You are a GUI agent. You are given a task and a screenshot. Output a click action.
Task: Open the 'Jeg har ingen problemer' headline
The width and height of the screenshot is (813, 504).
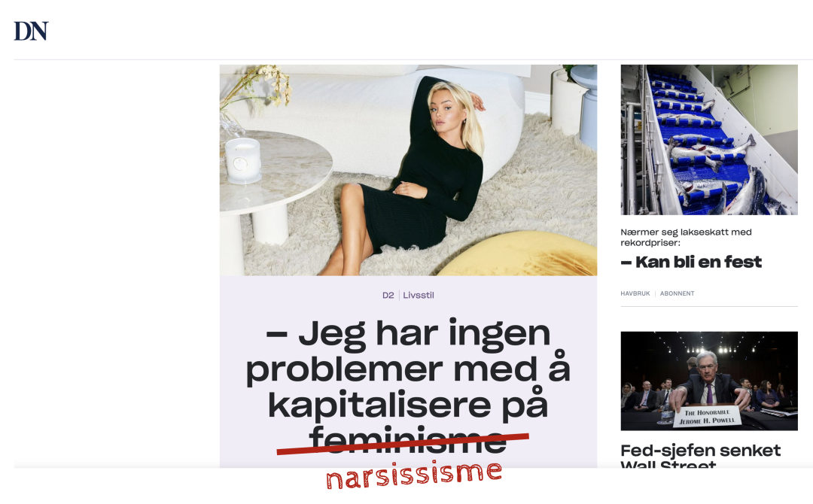click(x=408, y=386)
